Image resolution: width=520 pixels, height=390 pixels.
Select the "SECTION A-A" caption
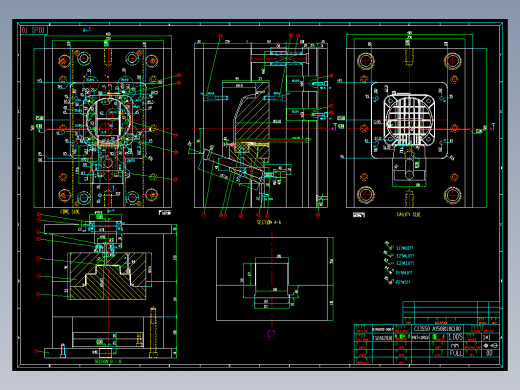[269, 222]
